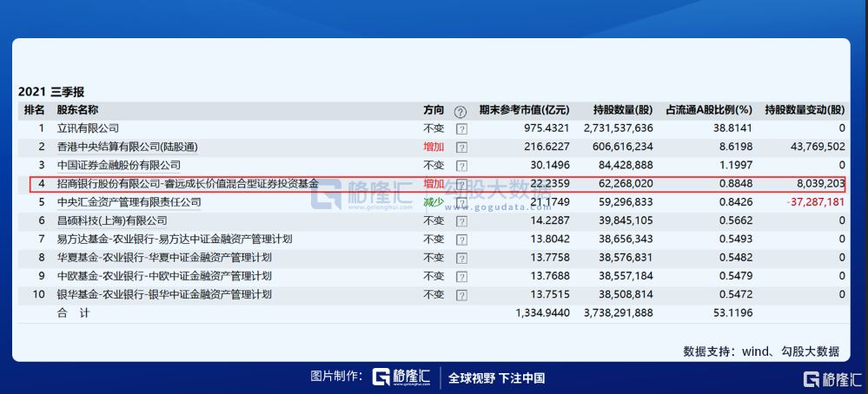This screenshot has width=868, height=394.
Task: Click the 数据支持：wind、勾股大数据 credit
Action: pyautogui.click(x=762, y=351)
